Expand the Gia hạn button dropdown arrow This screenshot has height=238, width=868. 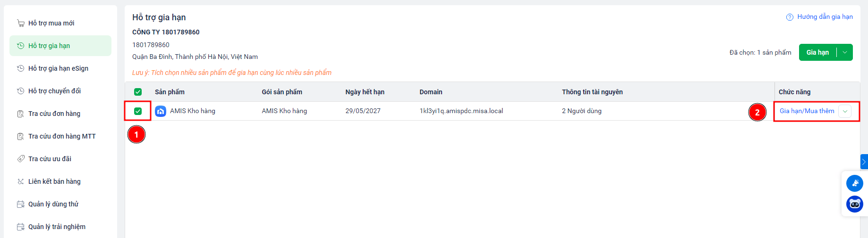(x=845, y=52)
